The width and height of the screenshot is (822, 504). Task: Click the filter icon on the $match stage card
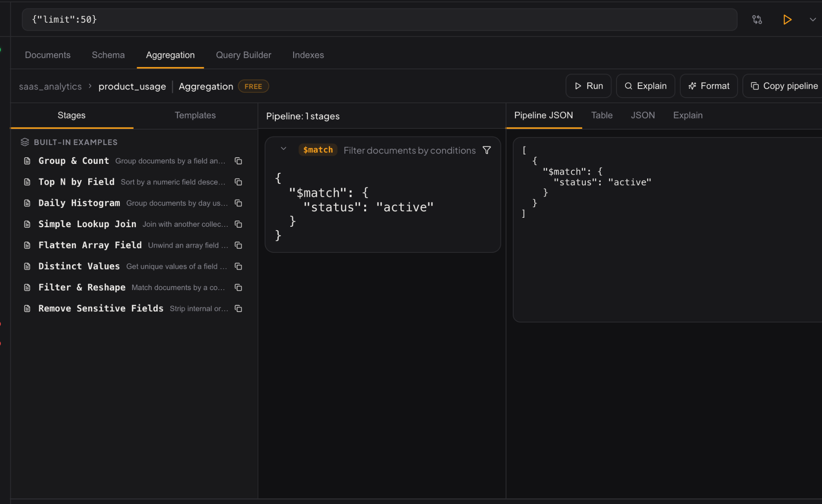pyautogui.click(x=487, y=150)
